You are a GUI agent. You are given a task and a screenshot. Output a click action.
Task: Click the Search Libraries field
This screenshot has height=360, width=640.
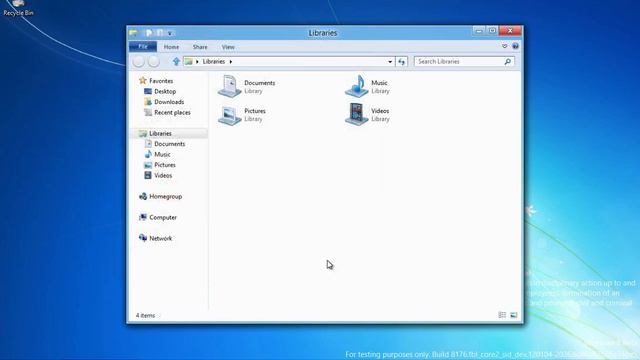464,62
